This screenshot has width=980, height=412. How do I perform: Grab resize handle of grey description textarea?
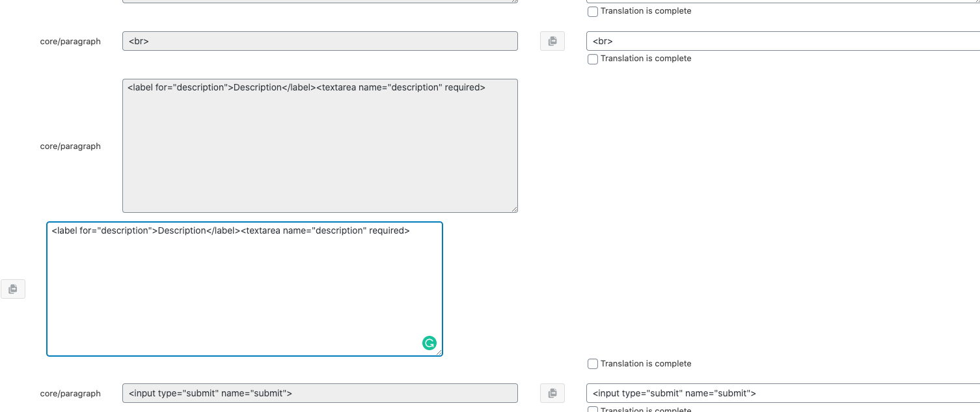click(514, 209)
